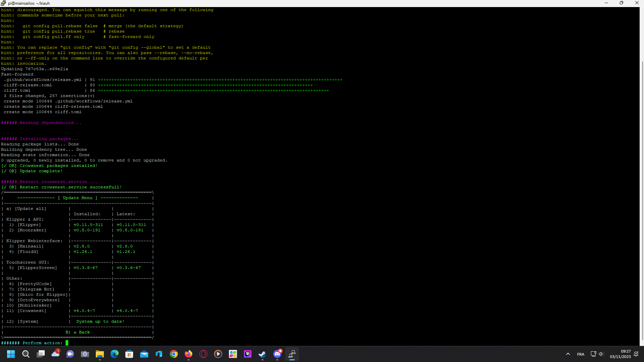Image resolution: width=644 pixels, height=362 pixels.
Task: Click the PuTTY taskbar icon
Action: point(292,354)
